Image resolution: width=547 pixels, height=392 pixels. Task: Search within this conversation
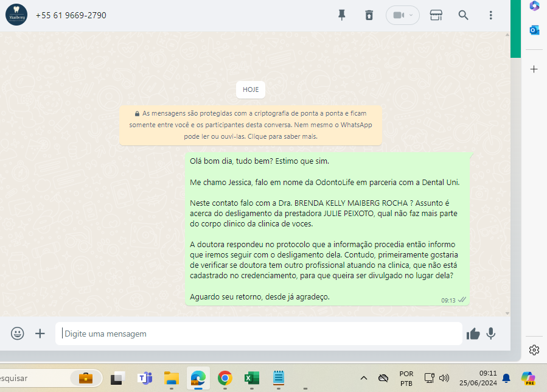pos(463,15)
